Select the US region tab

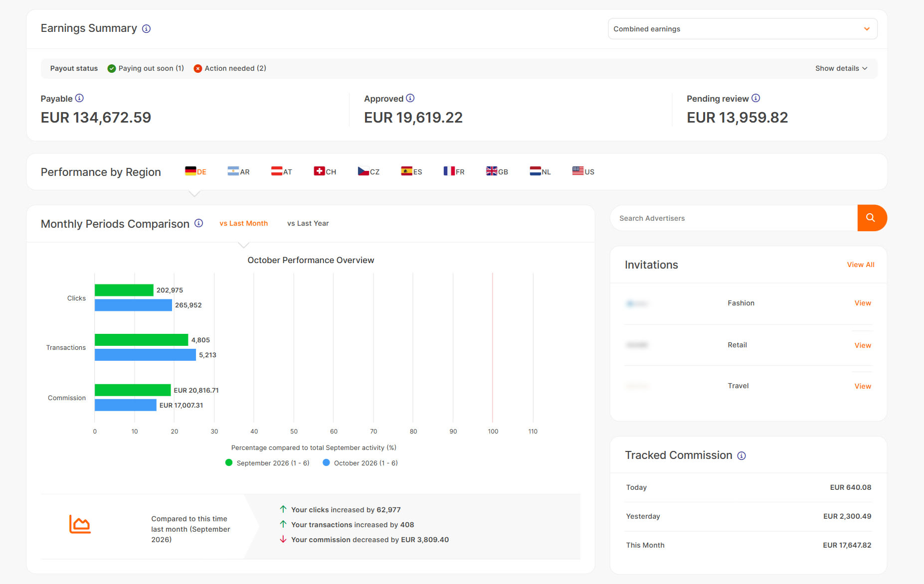click(x=583, y=171)
